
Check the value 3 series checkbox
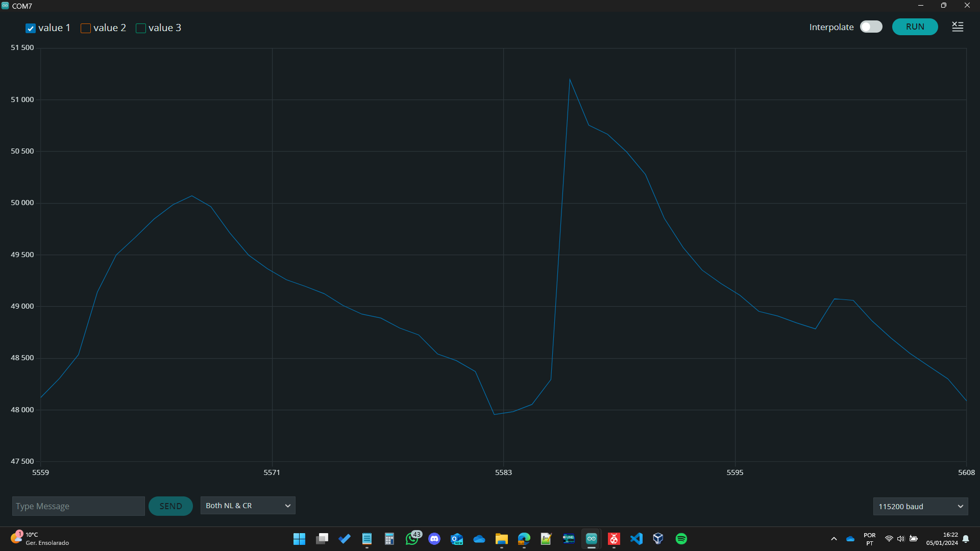141,29
